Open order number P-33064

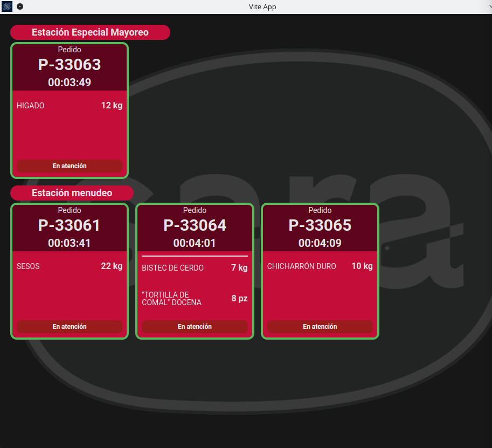pyautogui.click(x=195, y=225)
